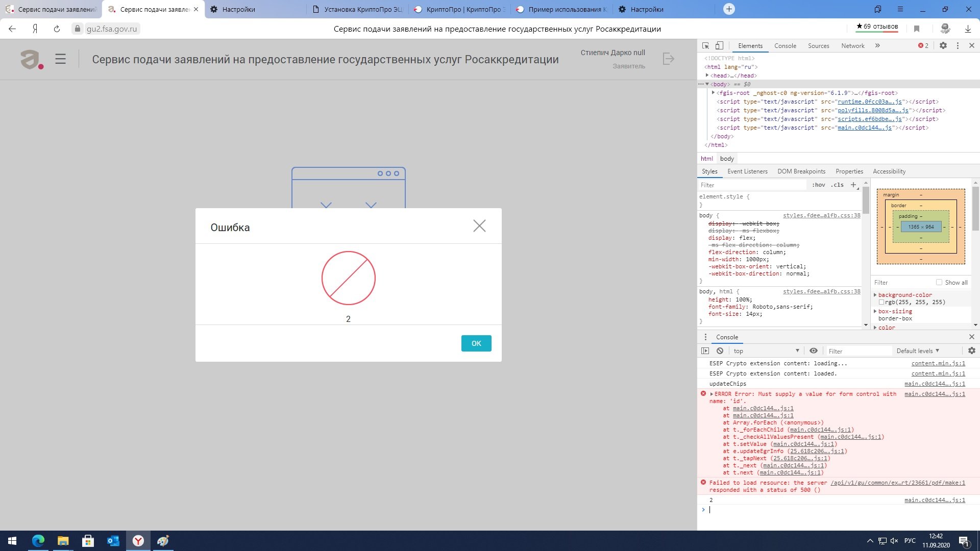Click the background-color white swatch
Image resolution: width=980 pixels, height=551 pixels.
(x=881, y=302)
